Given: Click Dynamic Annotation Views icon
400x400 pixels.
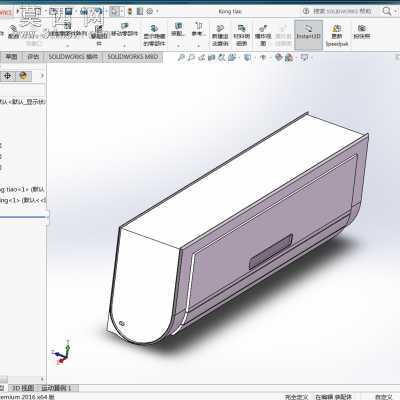Looking at the screenshot, I should [222, 58].
